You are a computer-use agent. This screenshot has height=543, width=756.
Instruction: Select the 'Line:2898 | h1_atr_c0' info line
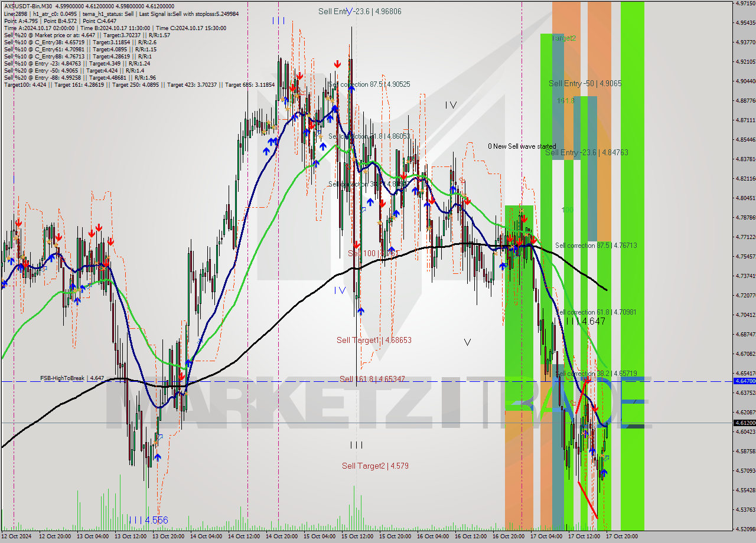(120, 13)
